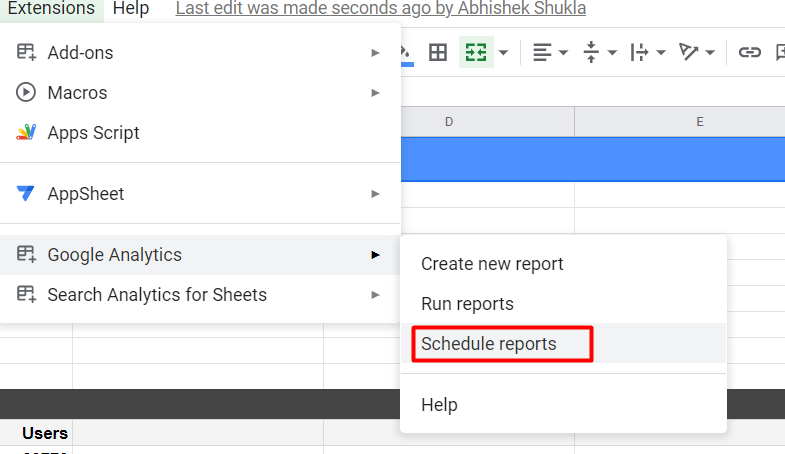The width and height of the screenshot is (785, 454).
Task: Expand the Google Analytics submenu arrow
Action: click(375, 255)
